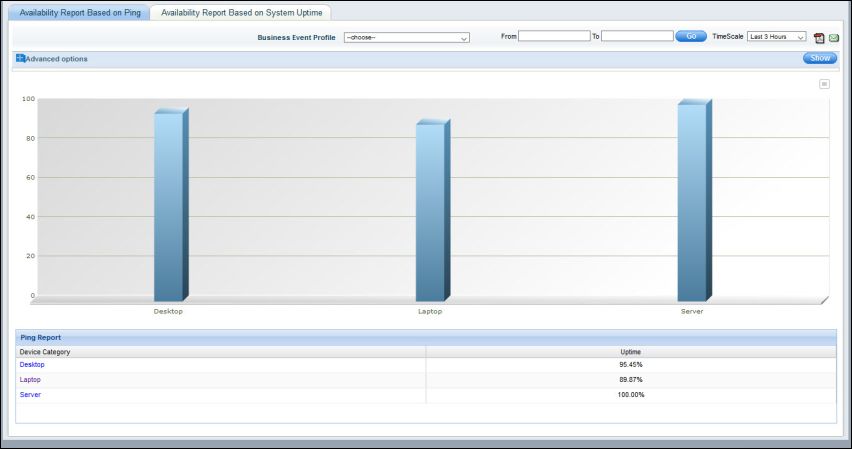Export the report as PDF

(819, 38)
